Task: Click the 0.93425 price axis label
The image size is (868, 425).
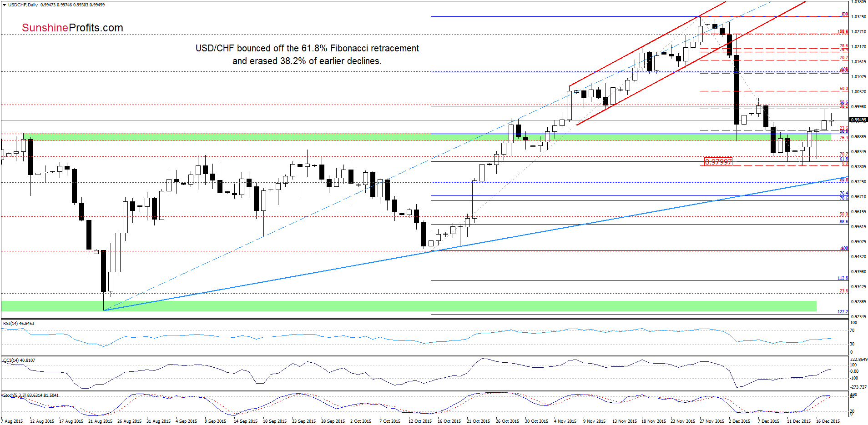Action: [858, 286]
